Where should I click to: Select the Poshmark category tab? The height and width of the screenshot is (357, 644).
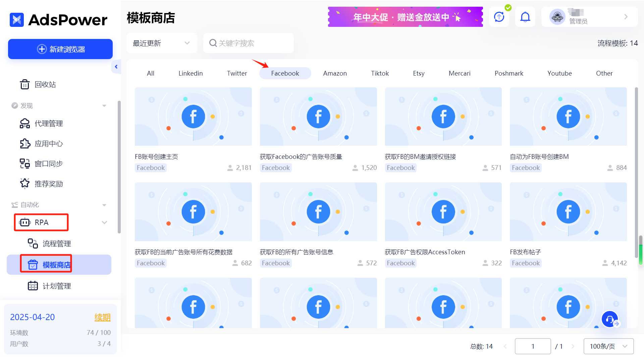tap(509, 73)
